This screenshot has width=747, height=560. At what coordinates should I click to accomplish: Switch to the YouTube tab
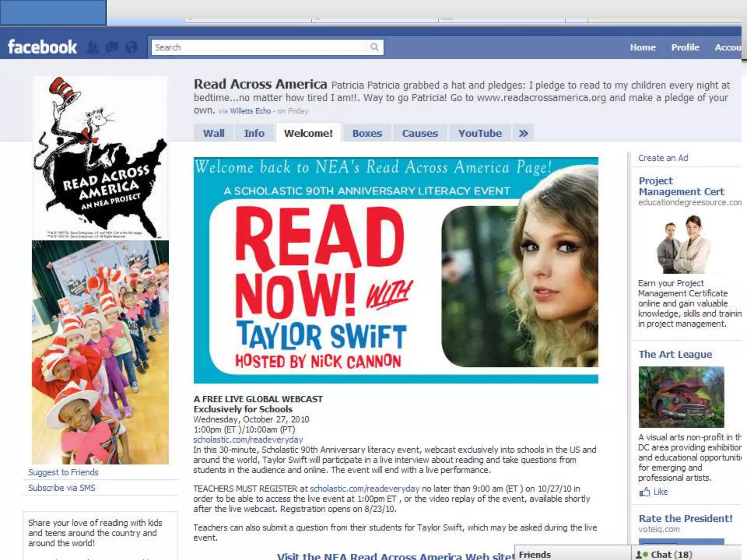pos(480,133)
